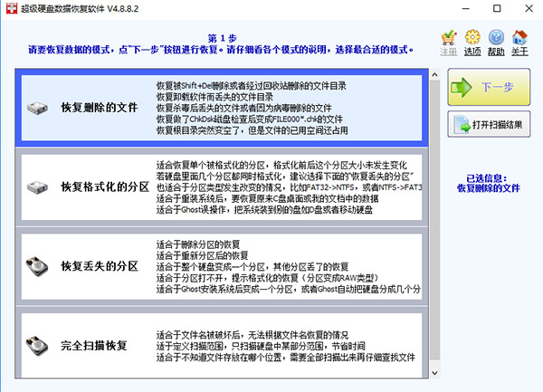Click the line mentioning ChkDsk and FILE000*.chk

coord(250,120)
